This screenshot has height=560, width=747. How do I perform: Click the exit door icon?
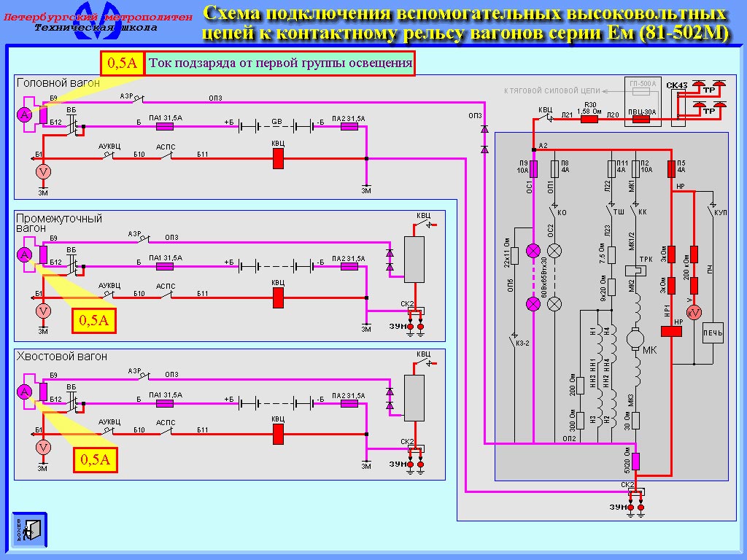(28, 530)
